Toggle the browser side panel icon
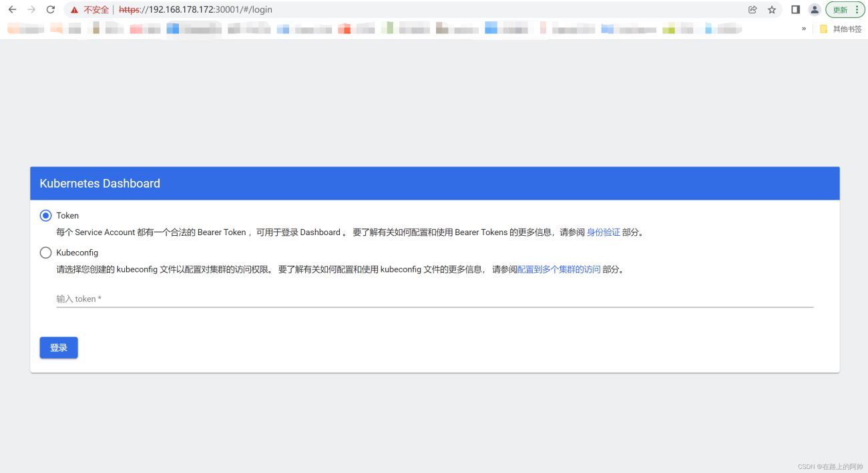The image size is (868, 473). [795, 10]
